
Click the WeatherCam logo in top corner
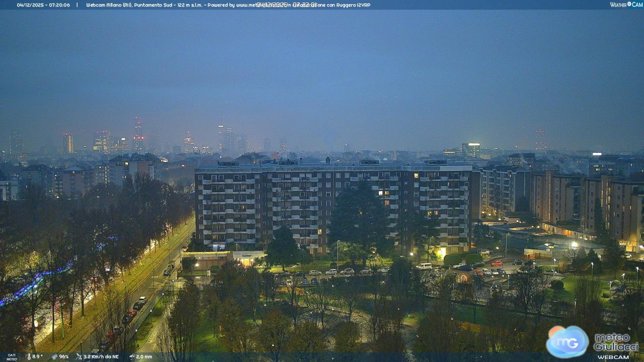626,5
